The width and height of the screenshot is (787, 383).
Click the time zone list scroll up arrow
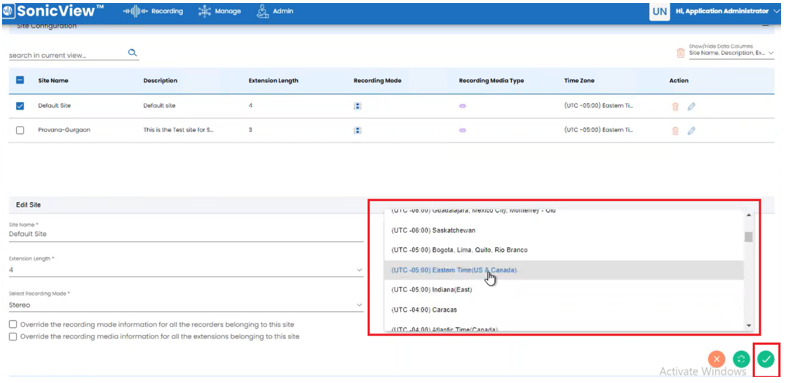coord(748,215)
